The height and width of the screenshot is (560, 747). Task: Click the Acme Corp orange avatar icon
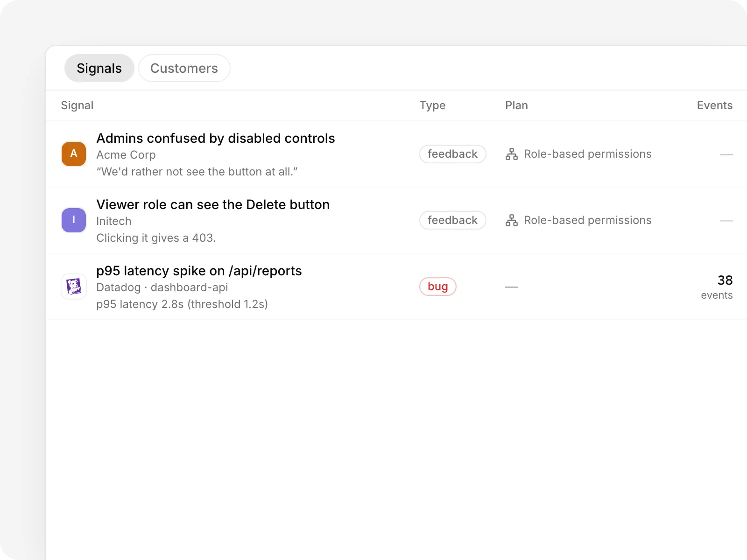[x=74, y=154]
